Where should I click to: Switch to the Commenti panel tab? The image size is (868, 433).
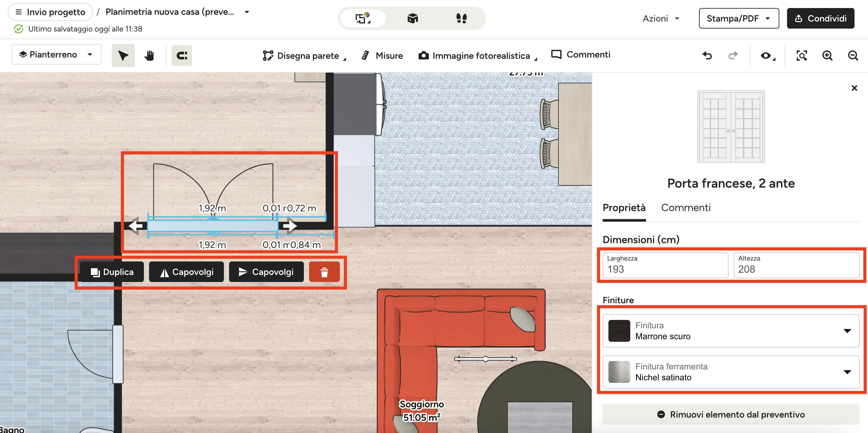pyautogui.click(x=686, y=208)
